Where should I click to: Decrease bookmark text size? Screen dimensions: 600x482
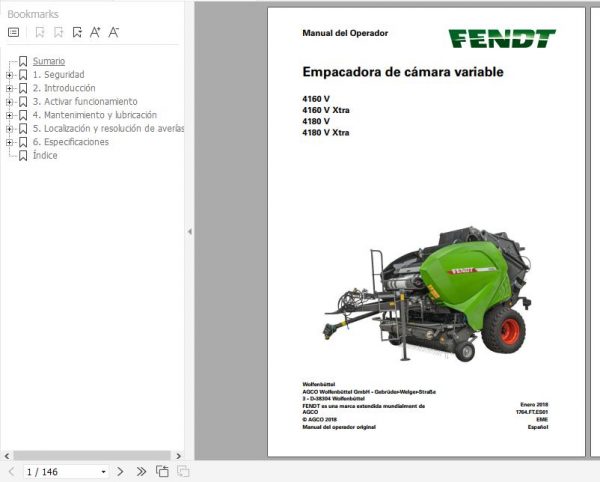pos(113,33)
